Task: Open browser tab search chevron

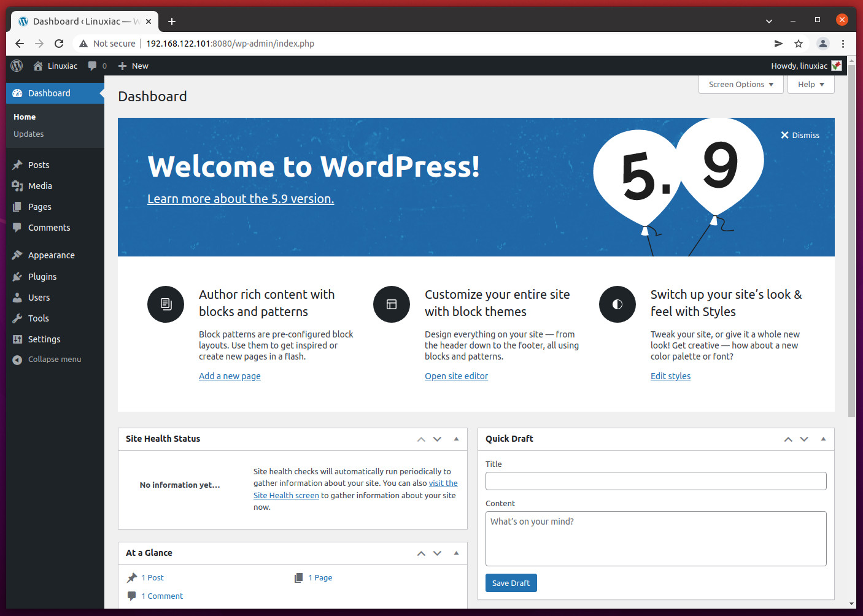Action: click(x=769, y=21)
